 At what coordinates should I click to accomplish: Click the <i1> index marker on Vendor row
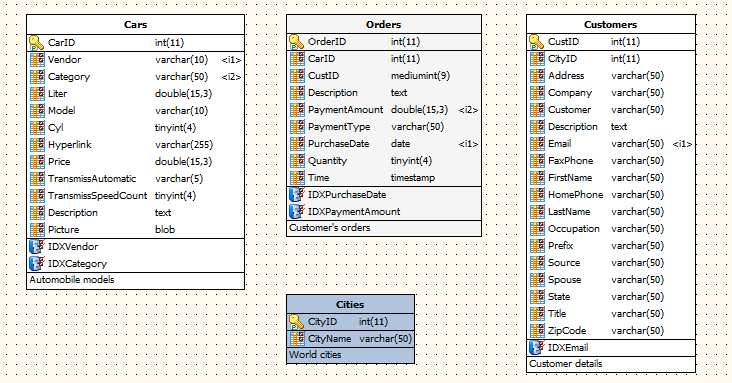(x=231, y=60)
